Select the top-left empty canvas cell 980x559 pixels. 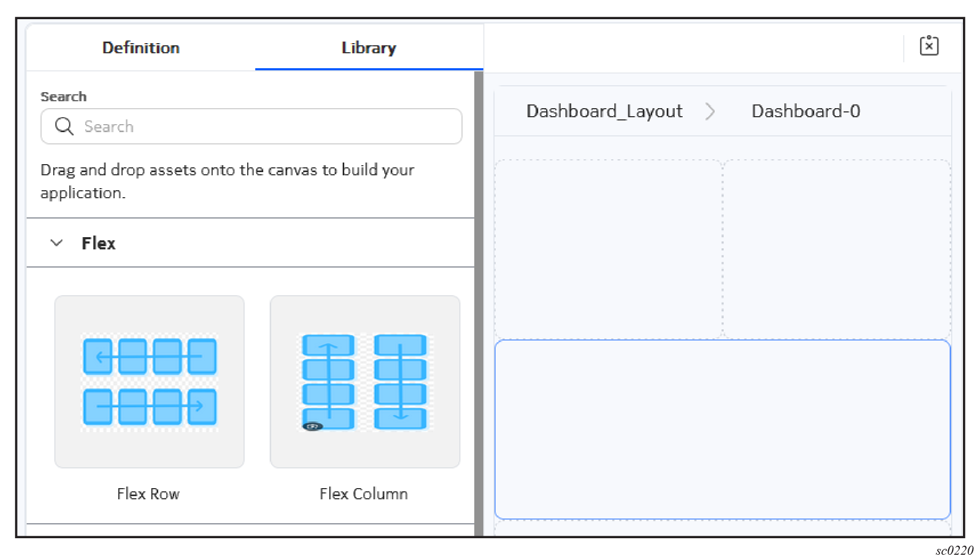click(x=608, y=249)
